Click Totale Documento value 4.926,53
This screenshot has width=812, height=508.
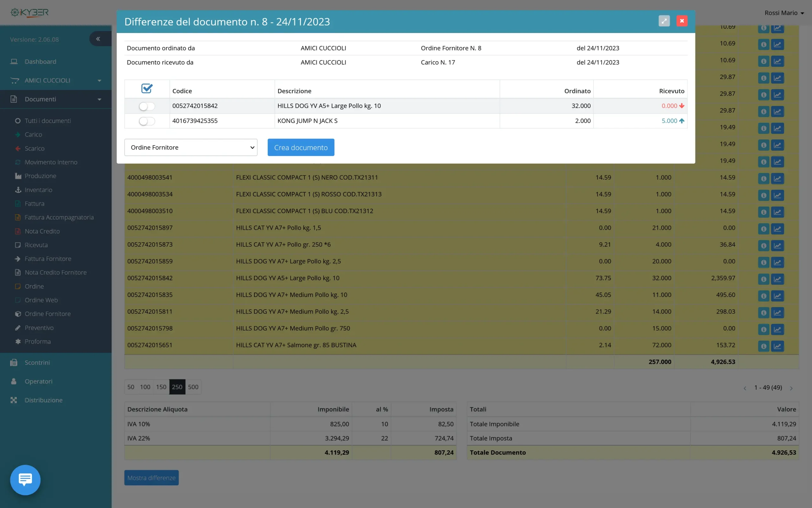784,452
